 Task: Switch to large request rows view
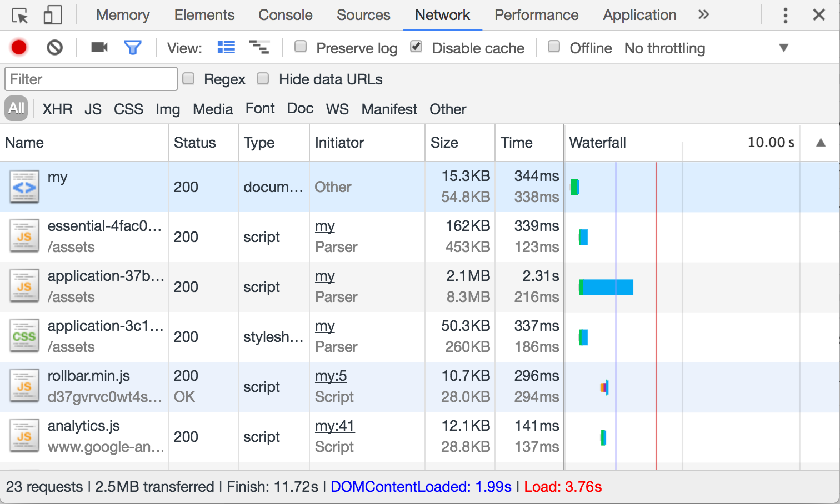pos(226,48)
